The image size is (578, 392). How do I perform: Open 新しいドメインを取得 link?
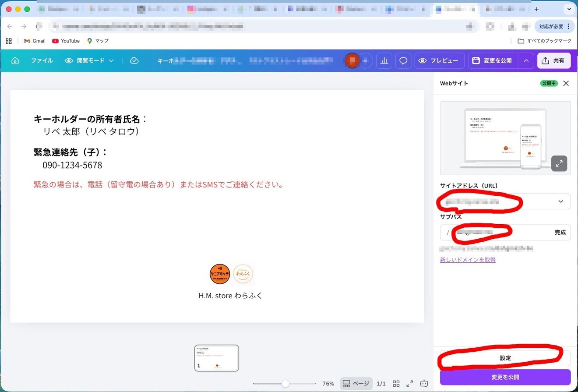(x=468, y=260)
